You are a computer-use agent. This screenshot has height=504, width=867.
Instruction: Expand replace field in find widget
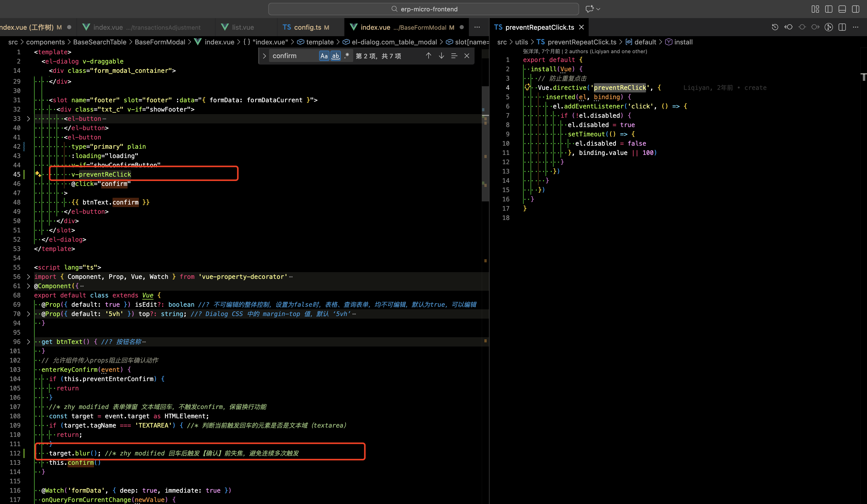[x=264, y=56]
